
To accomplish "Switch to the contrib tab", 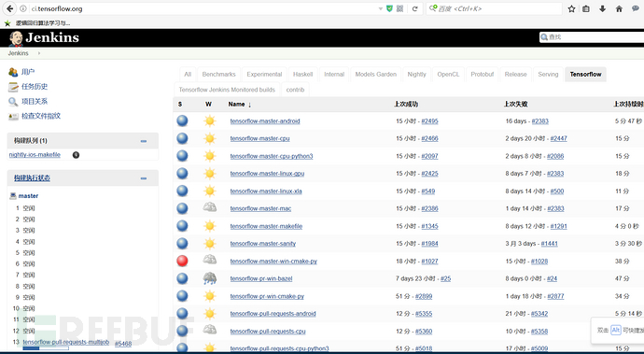I will [295, 90].
